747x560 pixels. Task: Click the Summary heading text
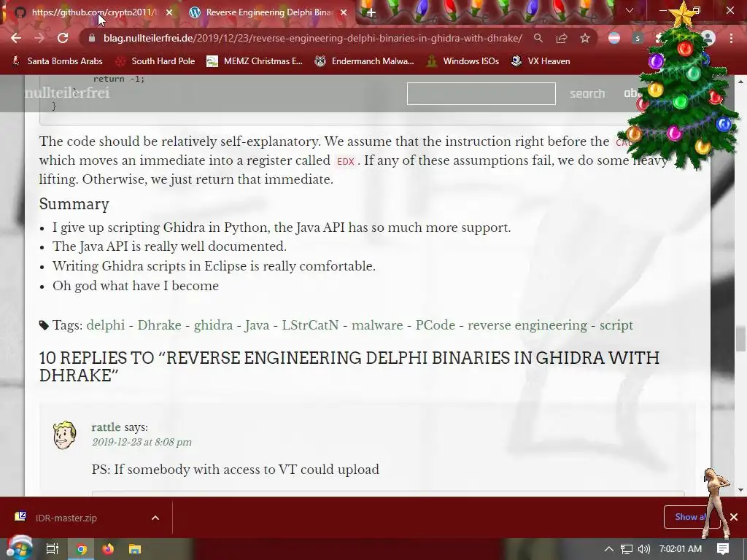point(74,204)
